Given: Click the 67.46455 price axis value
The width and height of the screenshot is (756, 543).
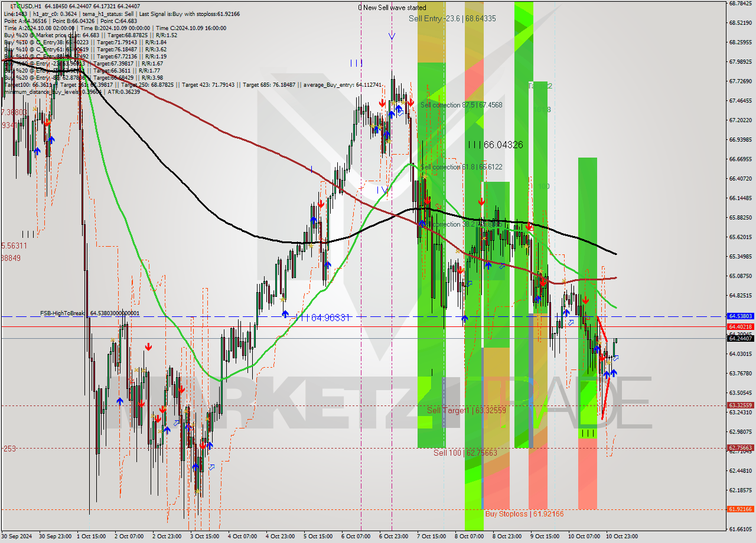Looking at the screenshot, I should point(740,101).
